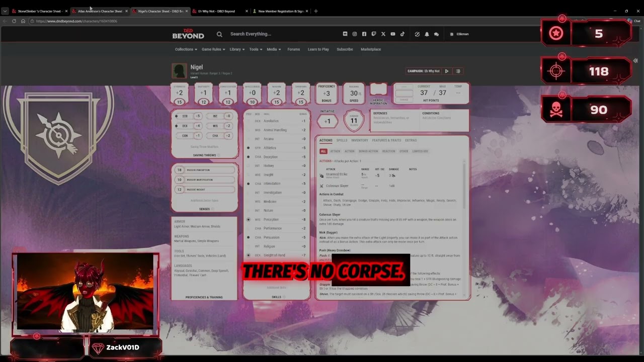Open the Twitch social icon
644x362 pixels.
374,34
